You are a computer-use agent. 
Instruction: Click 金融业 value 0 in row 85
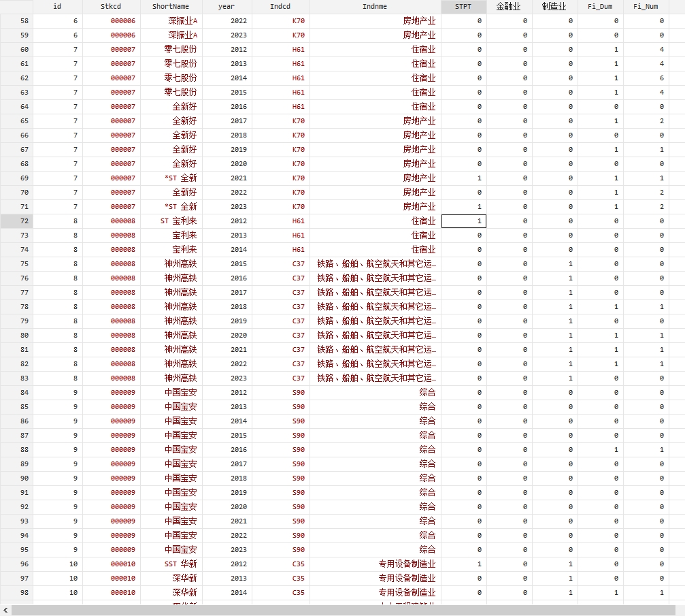tap(524, 407)
